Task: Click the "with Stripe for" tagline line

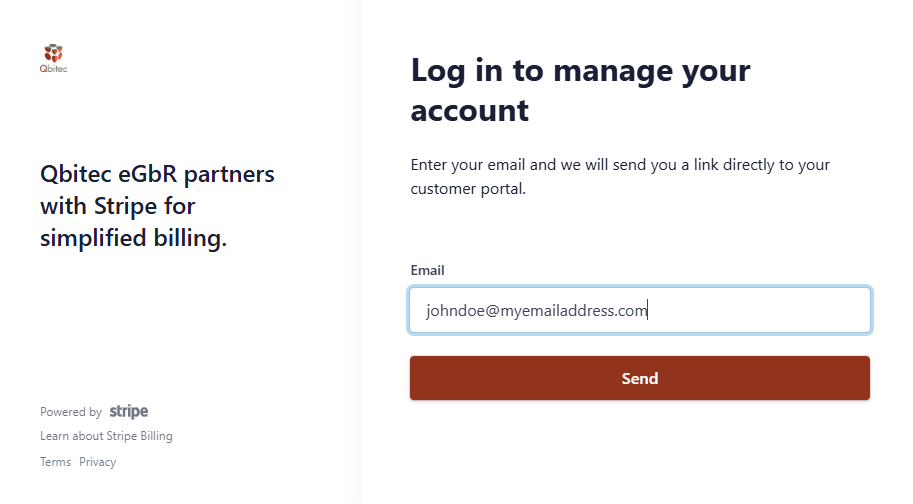Action: (x=117, y=206)
